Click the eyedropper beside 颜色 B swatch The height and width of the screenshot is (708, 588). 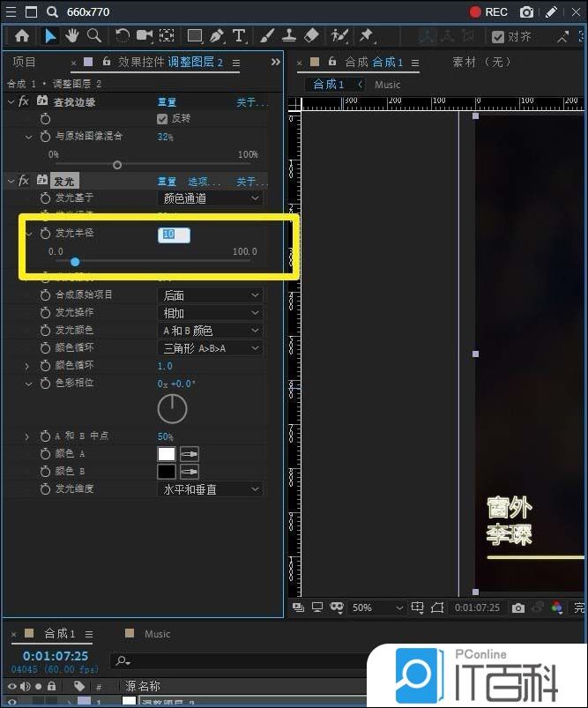click(x=190, y=472)
